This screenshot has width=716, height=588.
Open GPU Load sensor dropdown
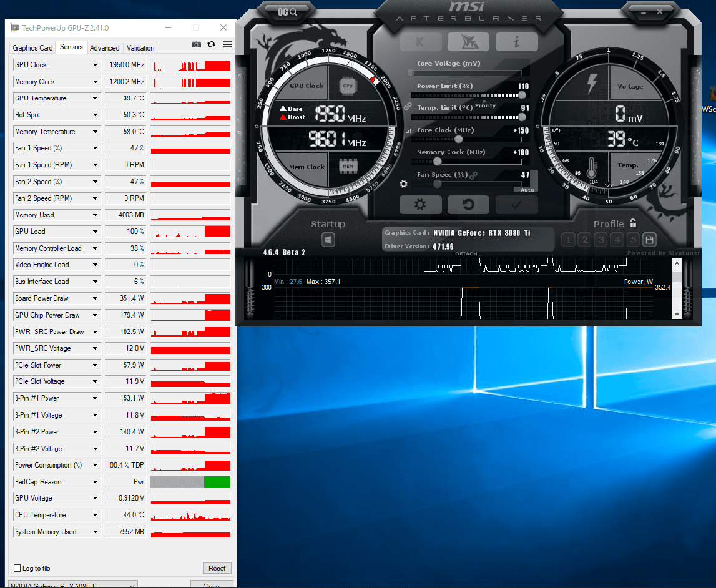point(95,232)
